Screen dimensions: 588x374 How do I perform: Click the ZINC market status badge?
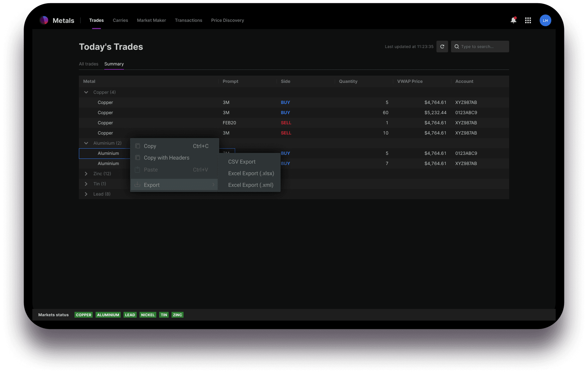[177, 315]
